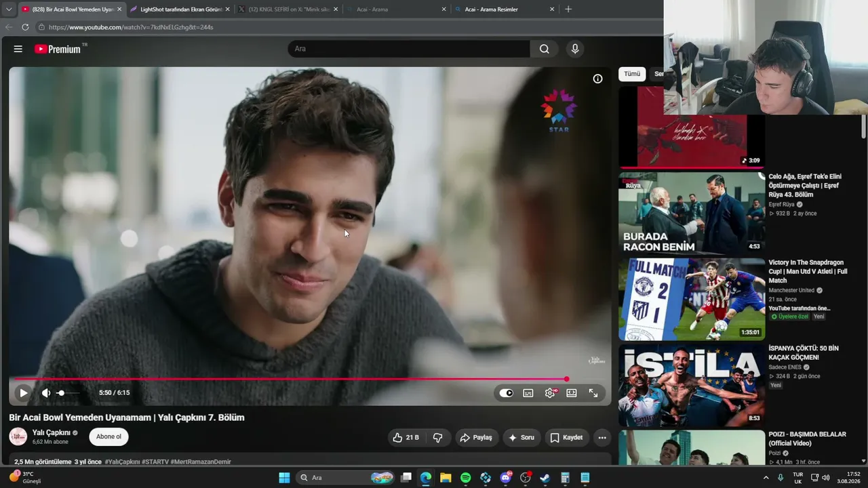Click the #MertRamazanDemir hashtag
Viewport: 868px width, 488px height.
click(x=201, y=462)
